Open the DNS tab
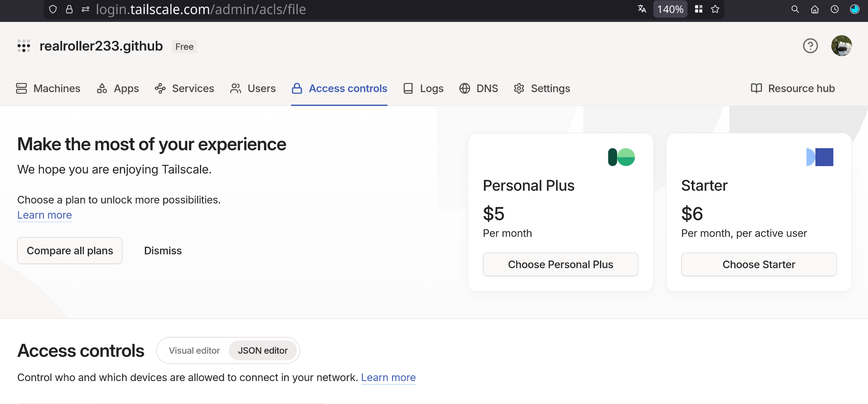This screenshot has width=868, height=404. click(479, 88)
